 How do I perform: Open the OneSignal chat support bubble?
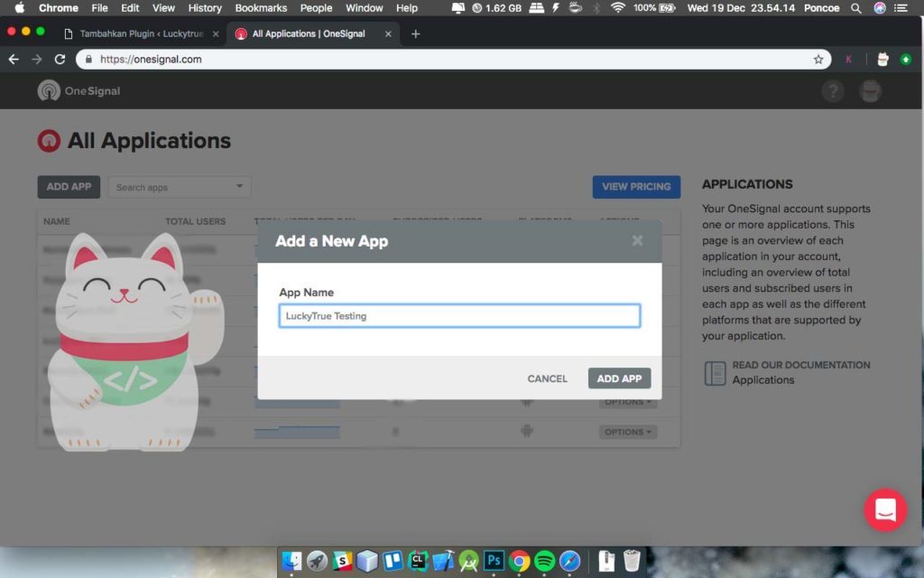pyautogui.click(x=885, y=509)
